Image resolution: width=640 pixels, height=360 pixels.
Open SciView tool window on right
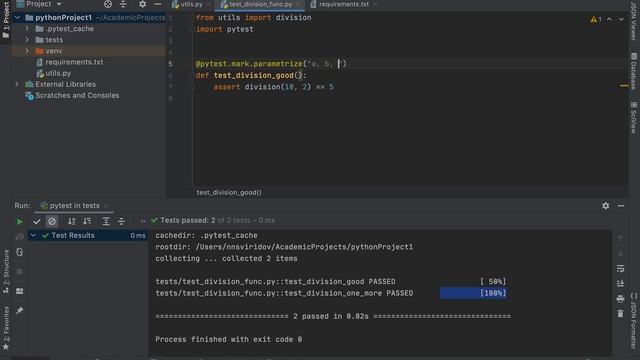tap(633, 118)
